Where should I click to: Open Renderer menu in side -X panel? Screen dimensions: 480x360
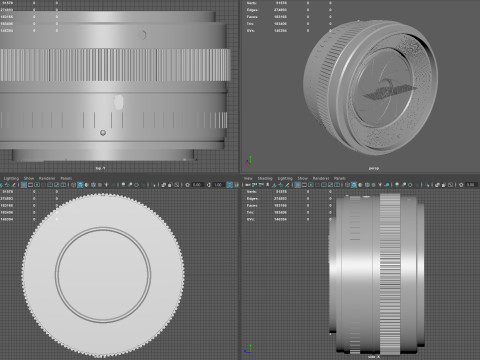[321, 178]
